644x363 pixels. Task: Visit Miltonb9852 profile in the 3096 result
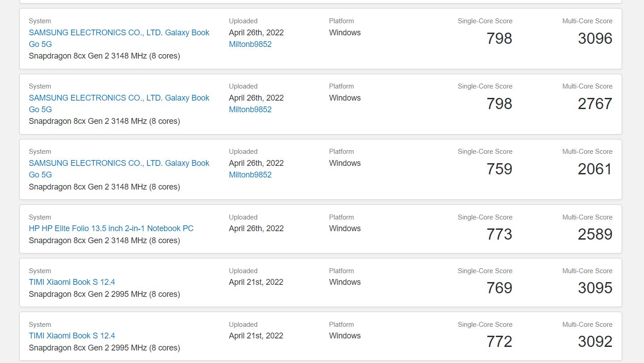coord(250,44)
